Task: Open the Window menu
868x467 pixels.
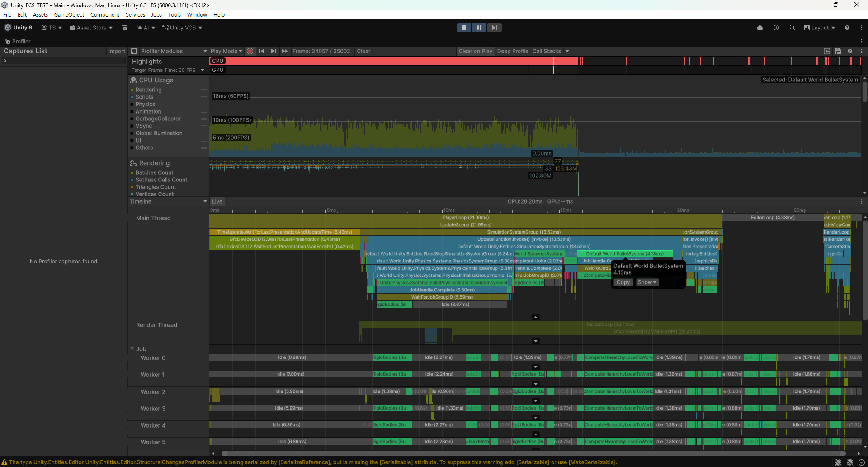Action: point(197,14)
